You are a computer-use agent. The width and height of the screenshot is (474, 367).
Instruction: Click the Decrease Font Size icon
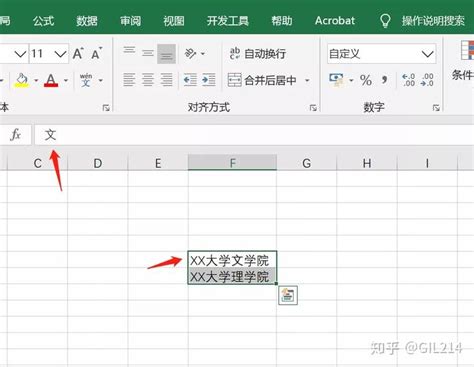[97, 53]
